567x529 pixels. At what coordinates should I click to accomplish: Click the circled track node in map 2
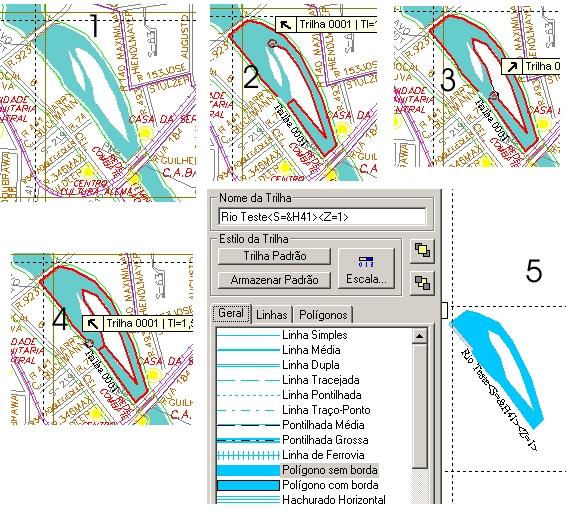point(272,43)
